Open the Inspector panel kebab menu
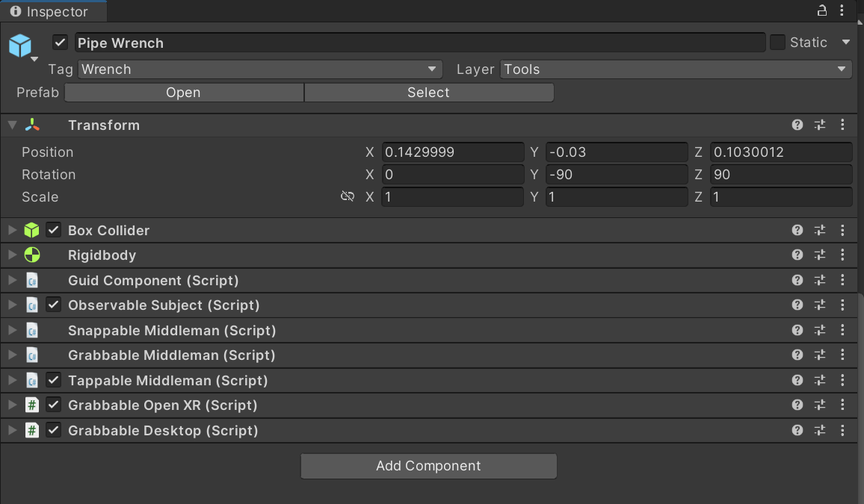Image resolution: width=864 pixels, height=504 pixels. [843, 10]
